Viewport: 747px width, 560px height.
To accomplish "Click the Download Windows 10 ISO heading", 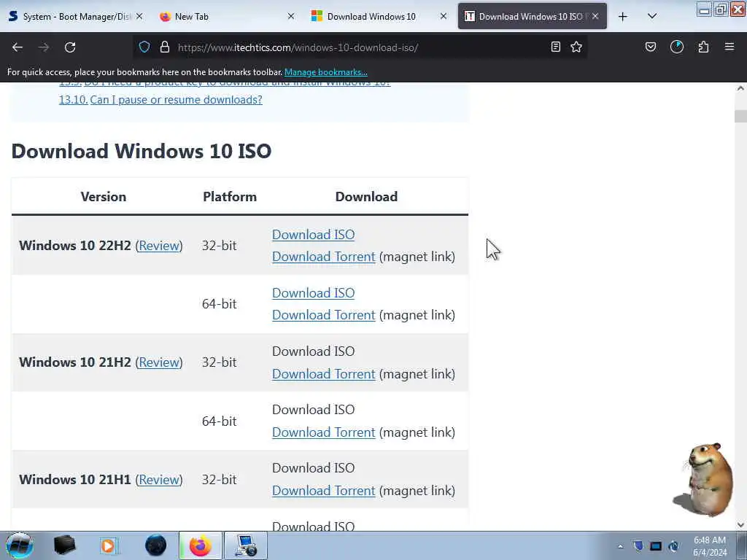I will pos(142,151).
